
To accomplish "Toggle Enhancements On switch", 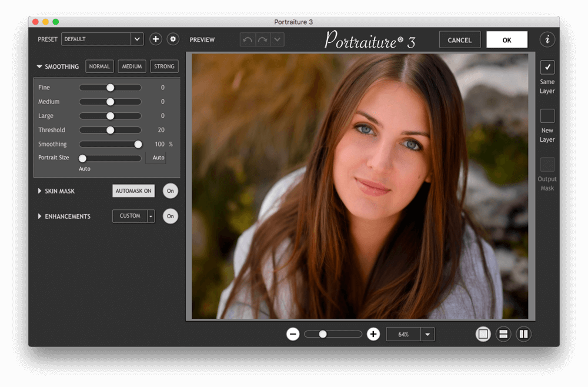I will point(170,216).
